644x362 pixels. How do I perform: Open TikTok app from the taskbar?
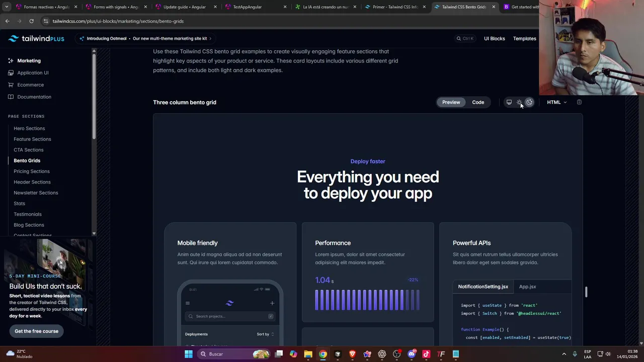pos(426,354)
